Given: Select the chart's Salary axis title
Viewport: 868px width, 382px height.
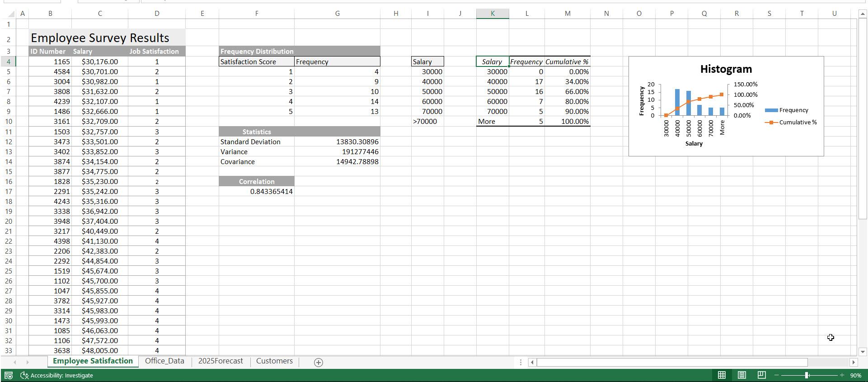Looking at the screenshot, I should 694,144.
